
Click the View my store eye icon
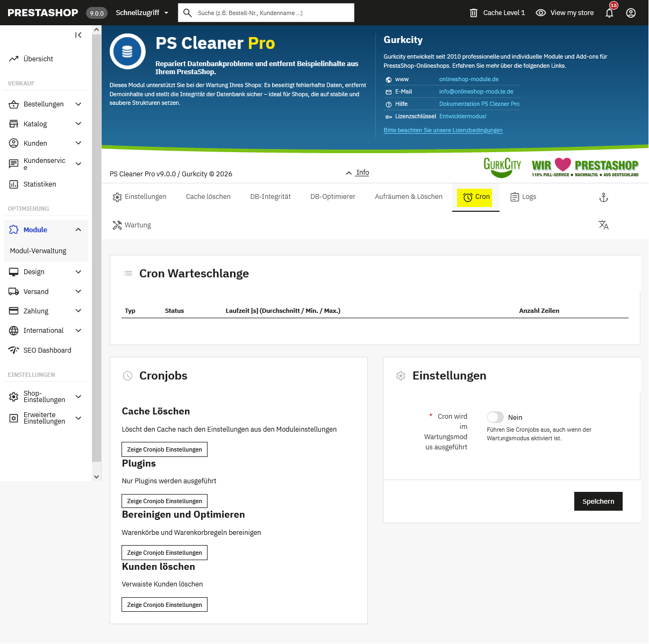click(x=541, y=13)
